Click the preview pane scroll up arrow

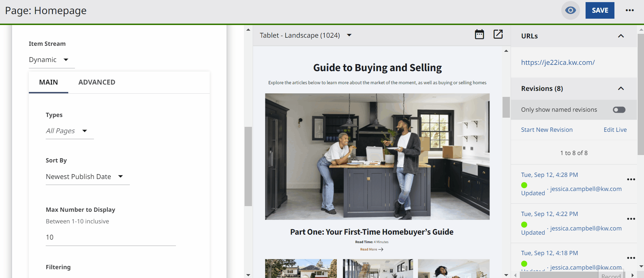click(506, 51)
